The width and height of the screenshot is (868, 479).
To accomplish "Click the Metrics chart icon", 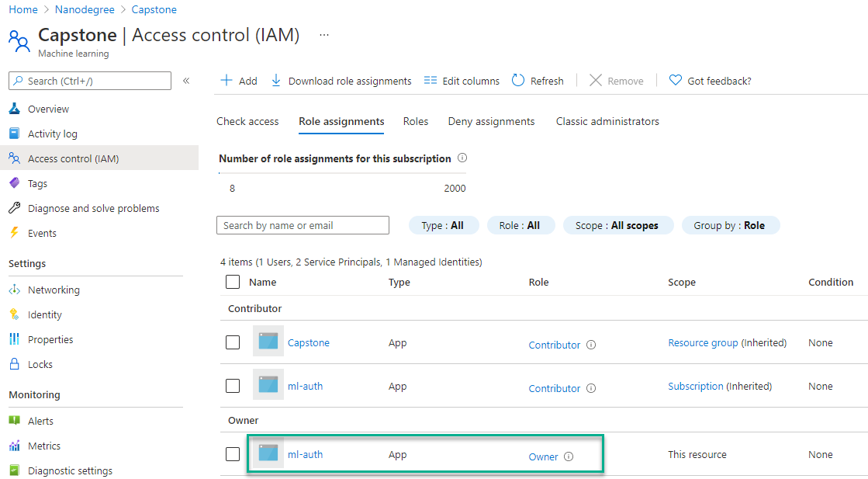I will click(x=15, y=445).
